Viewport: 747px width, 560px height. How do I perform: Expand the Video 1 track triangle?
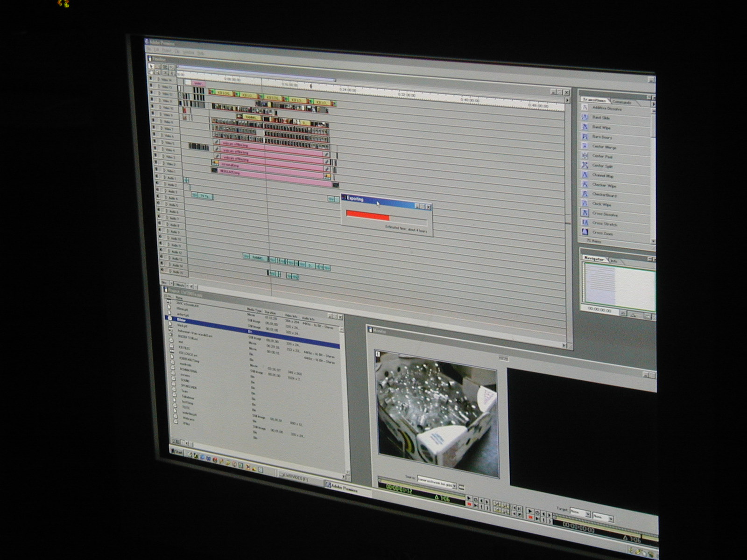point(164,170)
